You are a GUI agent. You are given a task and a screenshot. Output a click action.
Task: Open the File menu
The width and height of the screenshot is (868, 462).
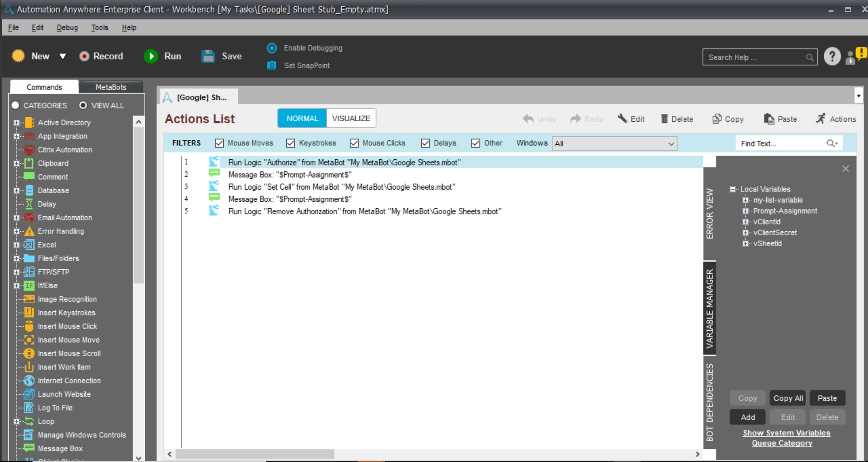pos(14,28)
